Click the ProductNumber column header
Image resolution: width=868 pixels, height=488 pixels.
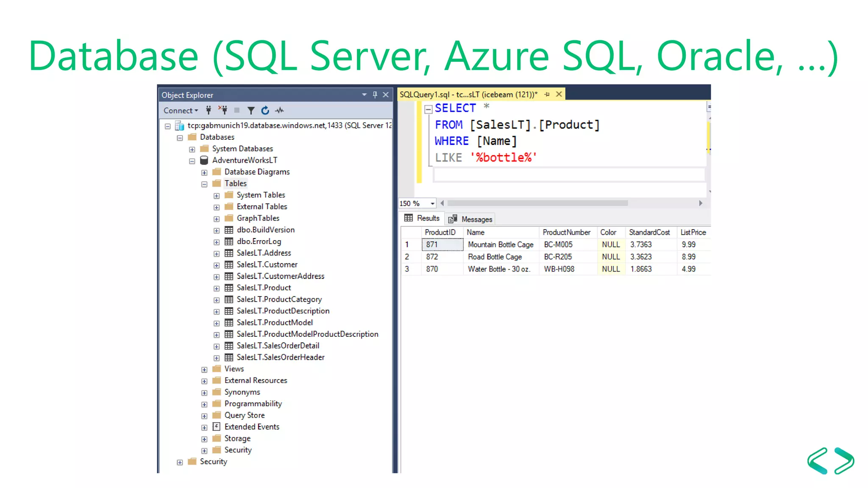click(x=568, y=233)
